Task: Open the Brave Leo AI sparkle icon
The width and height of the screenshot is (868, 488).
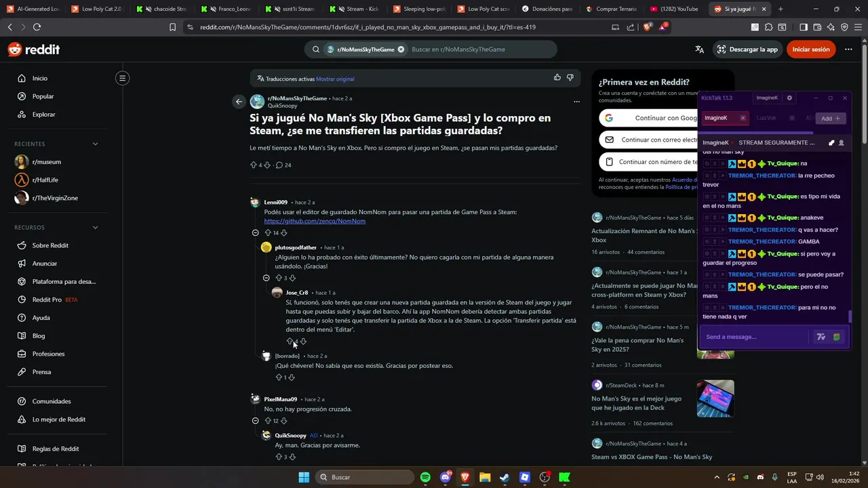Action: pos(831,27)
